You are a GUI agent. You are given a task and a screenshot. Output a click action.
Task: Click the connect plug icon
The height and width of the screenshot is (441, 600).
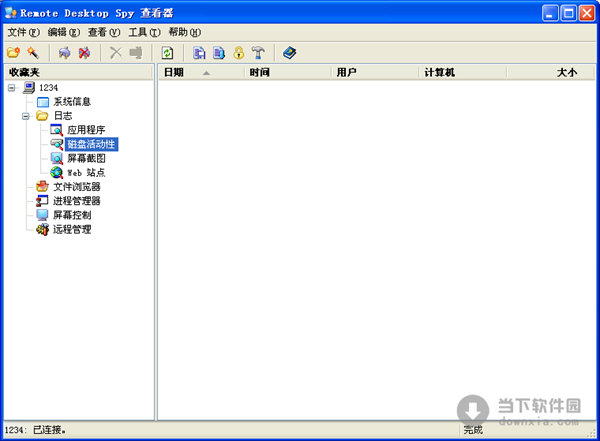click(x=64, y=52)
